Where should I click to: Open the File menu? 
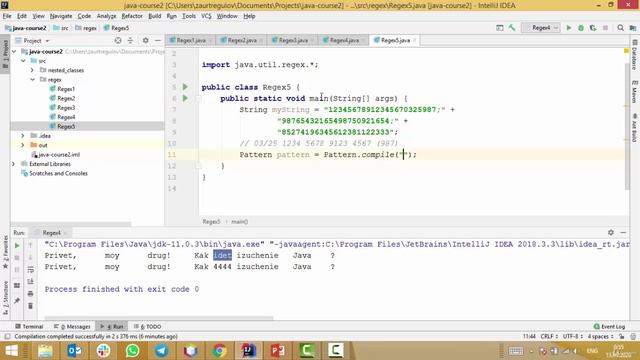[x=7, y=16]
